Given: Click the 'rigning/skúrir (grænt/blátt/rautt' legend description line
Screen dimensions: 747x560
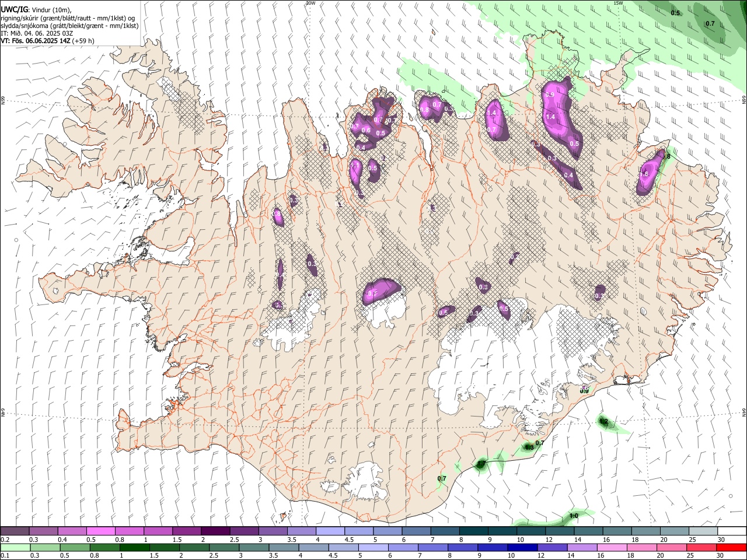Looking at the screenshot, I should pos(67,18).
